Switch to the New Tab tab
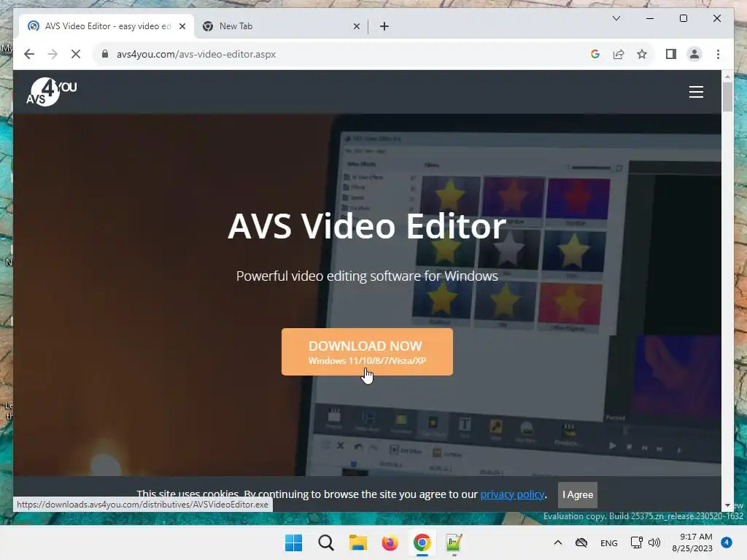The width and height of the screenshot is (747, 560). pos(281,26)
